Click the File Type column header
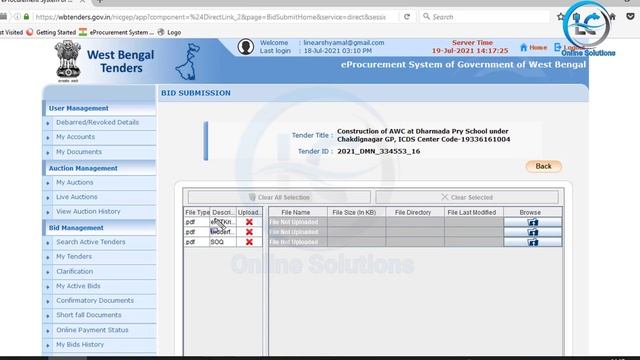The width and height of the screenshot is (640, 360). pos(197,212)
